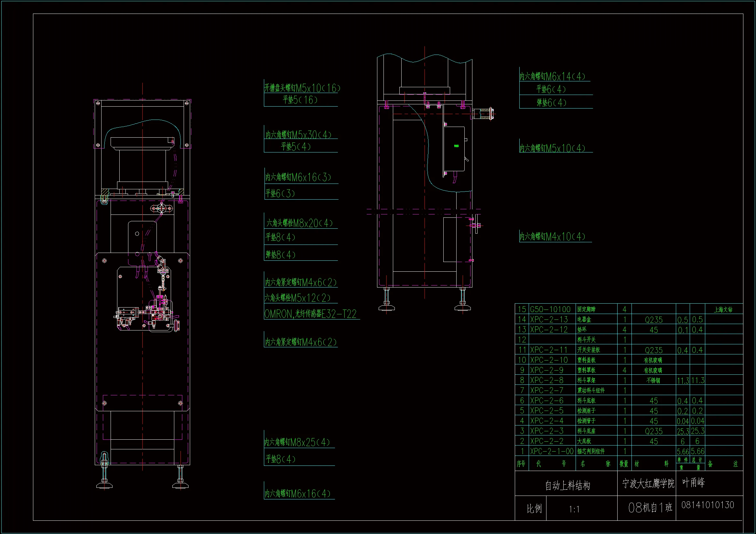
Task: Click the green box inside side view
Action: [x=456, y=146]
